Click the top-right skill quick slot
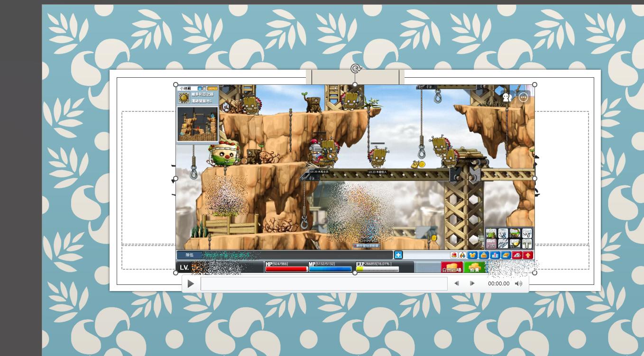644x356 pixels. pyautogui.click(x=526, y=233)
